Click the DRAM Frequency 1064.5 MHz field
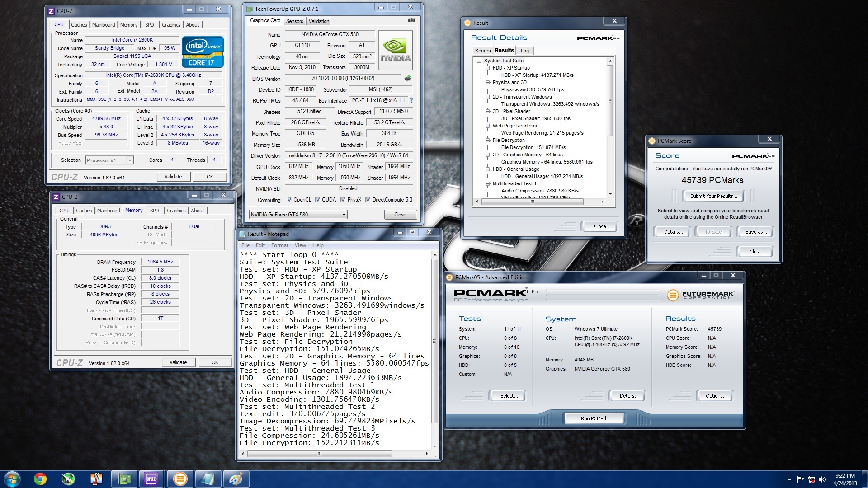 160,262
